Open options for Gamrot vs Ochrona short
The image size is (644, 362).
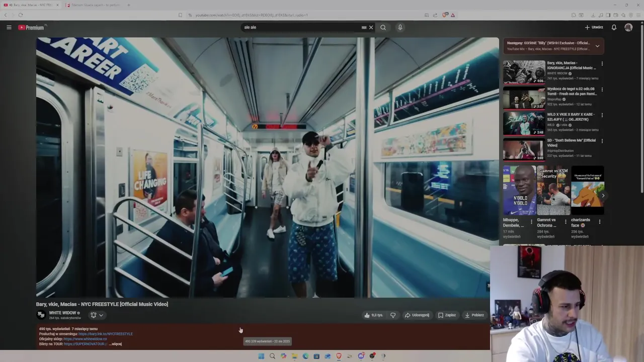(x=566, y=221)
